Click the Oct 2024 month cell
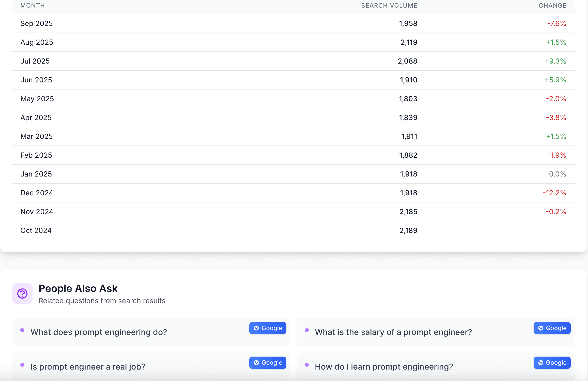The width and height of the screenshot is (588, 381). 36,230
